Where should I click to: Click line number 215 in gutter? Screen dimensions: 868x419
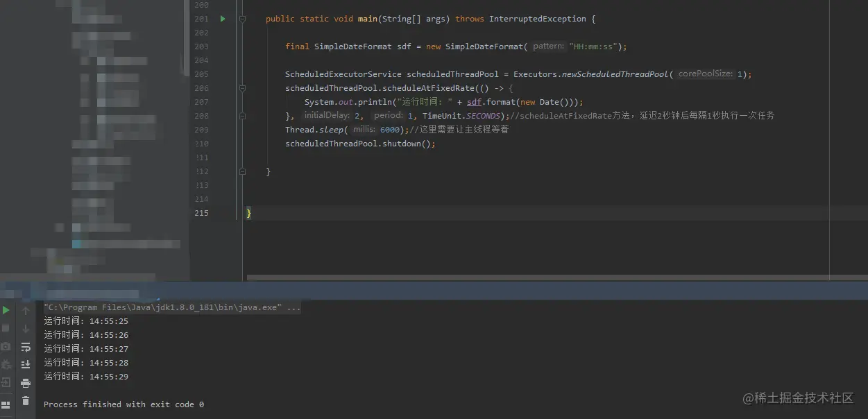point(201,213)
